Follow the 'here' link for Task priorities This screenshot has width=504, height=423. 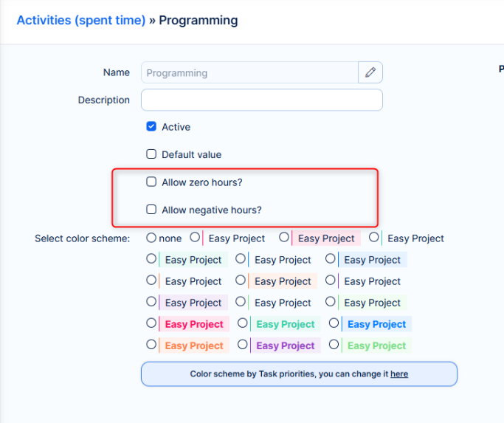(x=399, y=374)
